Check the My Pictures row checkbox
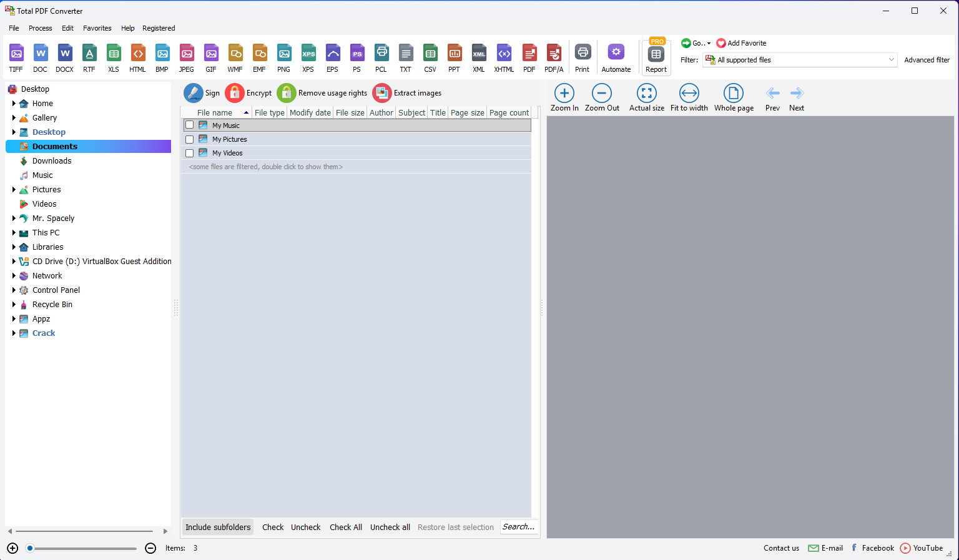Image resolution: width=959 pixels, height=560 pixels. coord(190,139)
